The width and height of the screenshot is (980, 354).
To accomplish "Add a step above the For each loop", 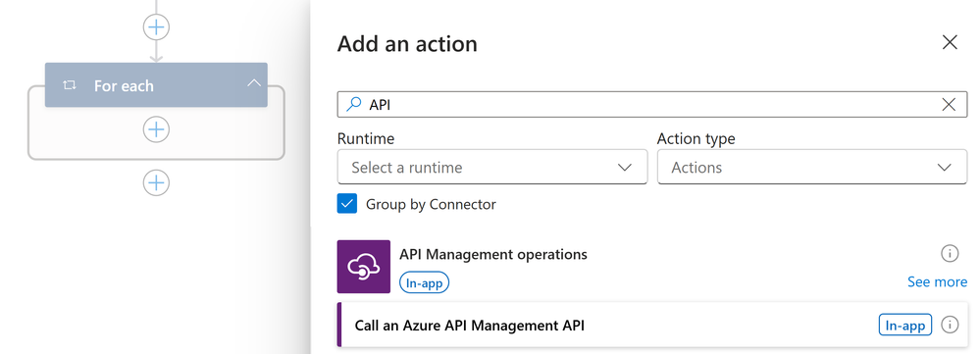I will pyautogui.click(x=156, y=26).
